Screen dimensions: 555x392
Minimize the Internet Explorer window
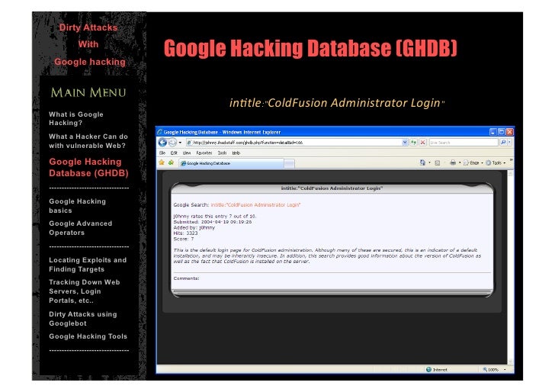point(493,132)
